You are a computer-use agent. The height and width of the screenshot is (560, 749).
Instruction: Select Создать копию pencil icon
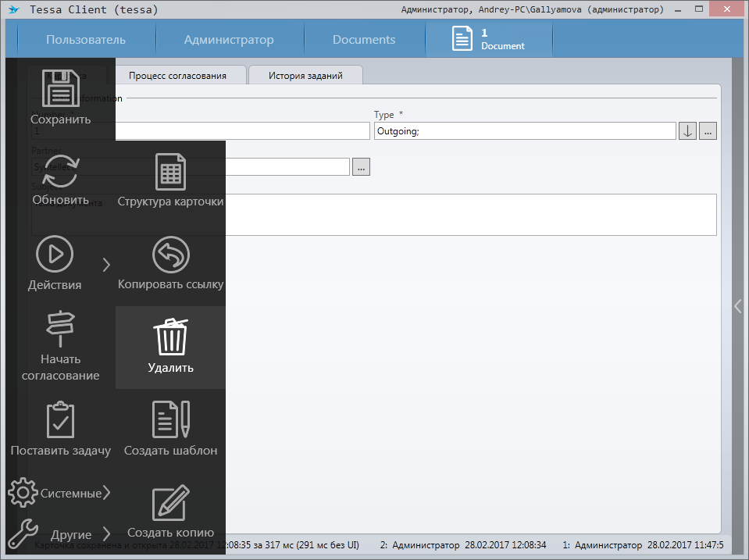(170, 504)
